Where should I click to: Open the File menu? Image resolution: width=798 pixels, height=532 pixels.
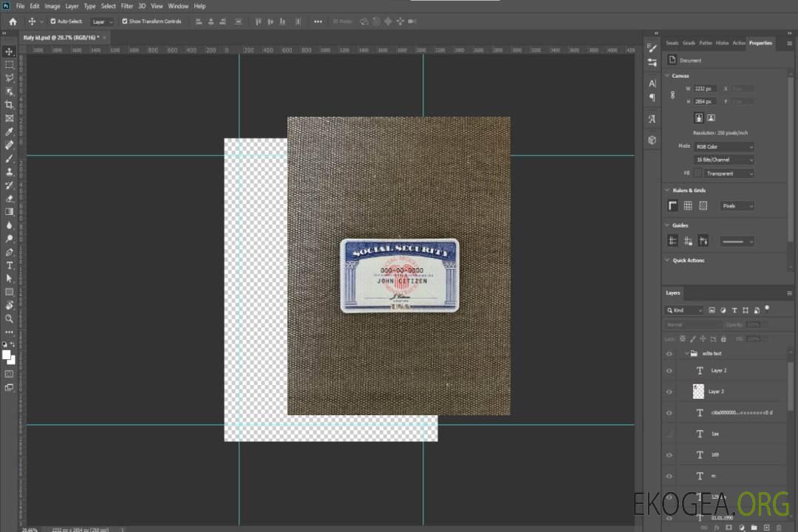click(21, 6)
